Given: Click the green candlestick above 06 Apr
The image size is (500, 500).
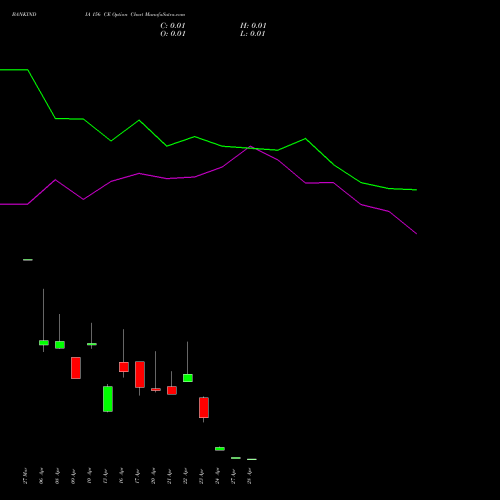Looking at the screenshot, I should [44, 343].
